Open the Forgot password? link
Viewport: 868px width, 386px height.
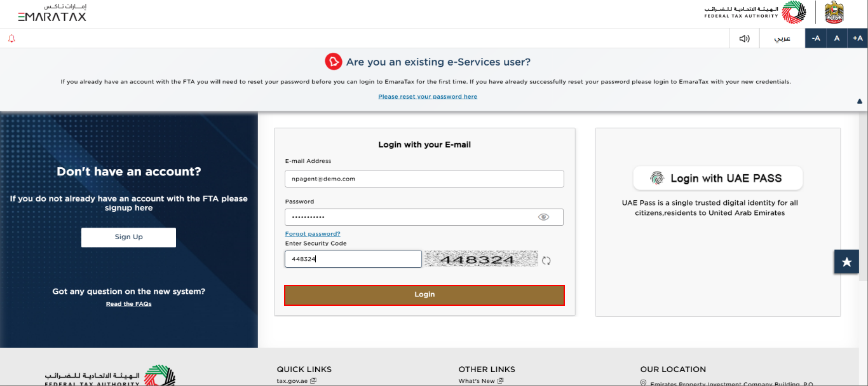(313, 234)
